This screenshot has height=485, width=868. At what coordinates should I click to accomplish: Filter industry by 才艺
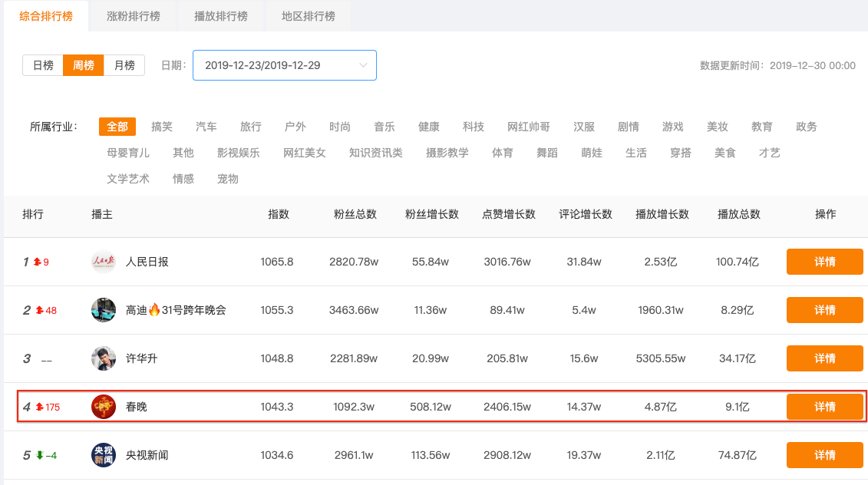pyautogui.click(x=770, y=153)
